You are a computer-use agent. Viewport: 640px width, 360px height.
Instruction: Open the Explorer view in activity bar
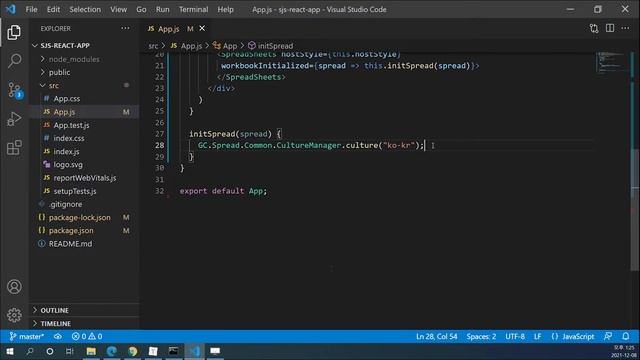[x=14, y=32]
